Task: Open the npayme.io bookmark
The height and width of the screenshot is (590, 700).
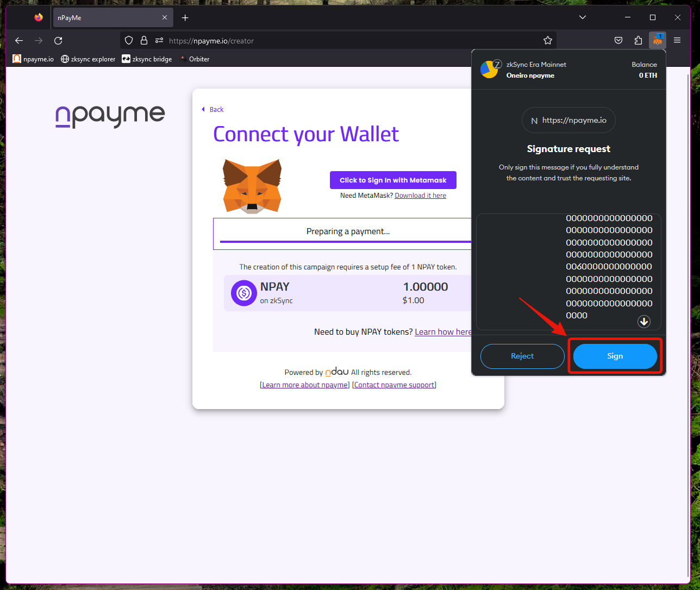Action: click(x=33, y=59)
